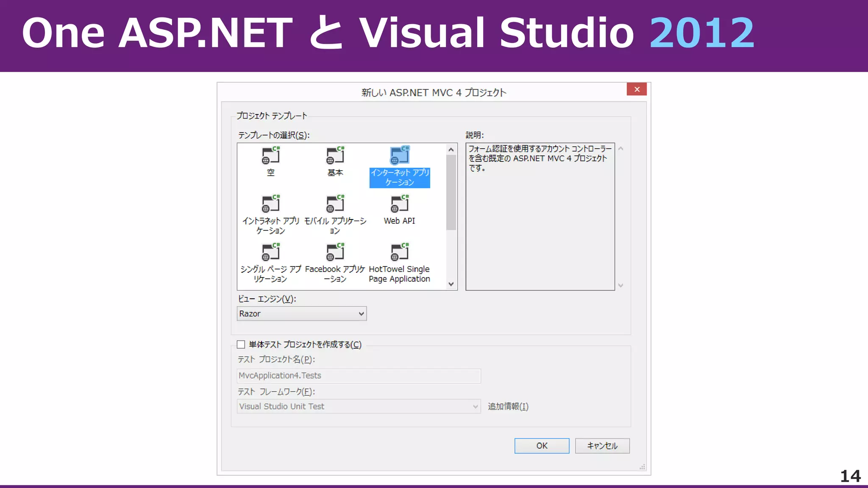Click the OK button
868x488 pixels.
542,446
